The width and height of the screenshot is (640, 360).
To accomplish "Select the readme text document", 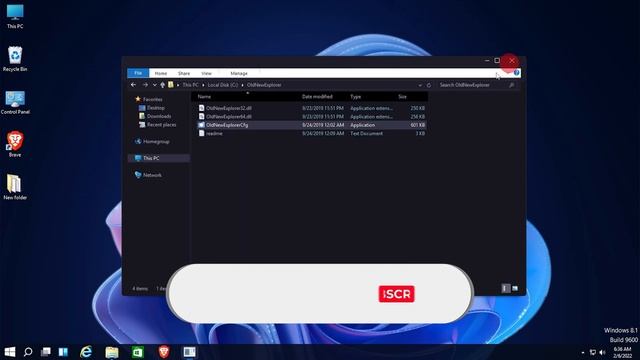I will pyautogui.click(x=311, y=133).
